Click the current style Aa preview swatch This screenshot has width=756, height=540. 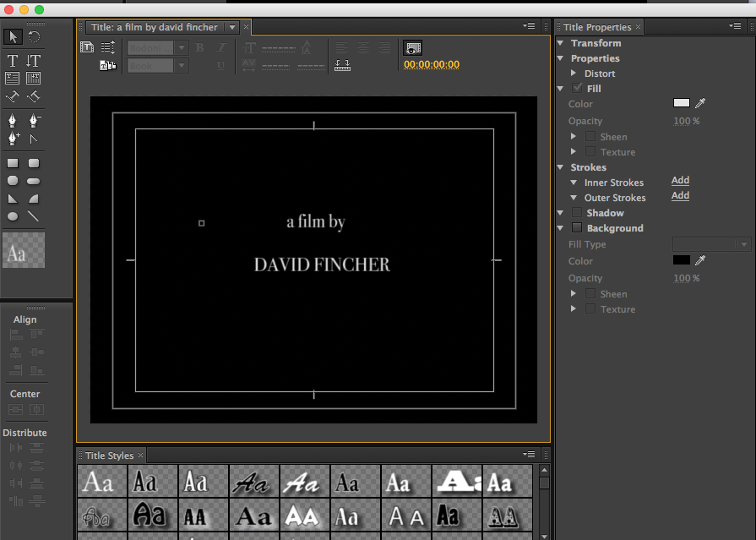point(24,250)
